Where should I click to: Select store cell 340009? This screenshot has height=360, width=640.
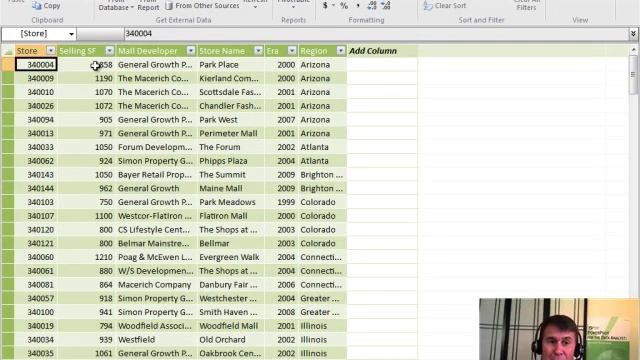[x=36, y=78]
